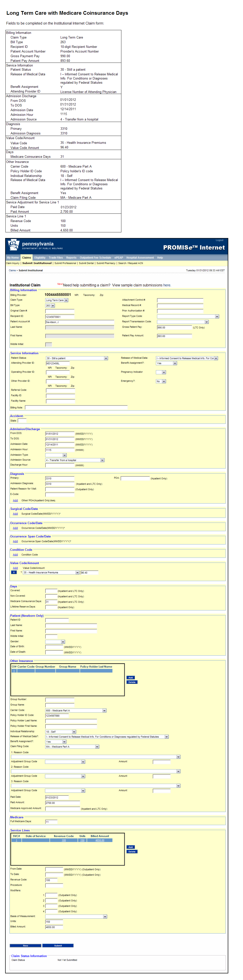Open the Admission Source dropdown

(102, 460)
